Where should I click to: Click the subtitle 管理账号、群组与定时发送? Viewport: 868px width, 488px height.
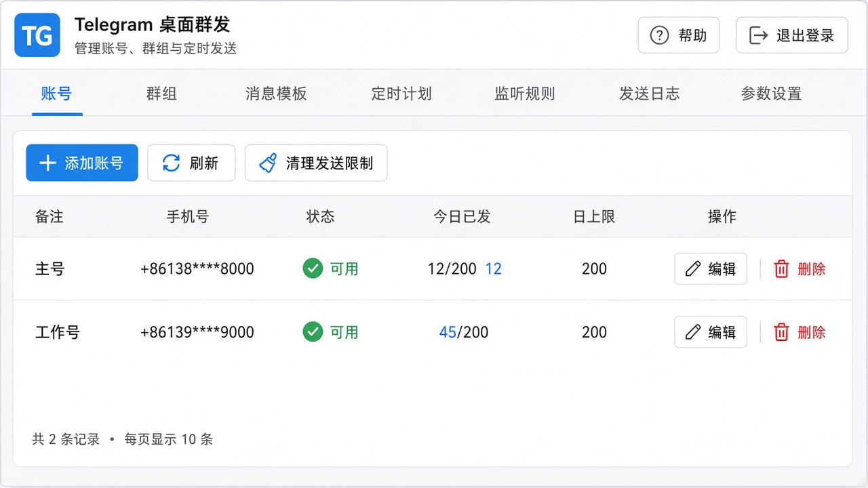[155, 49]
